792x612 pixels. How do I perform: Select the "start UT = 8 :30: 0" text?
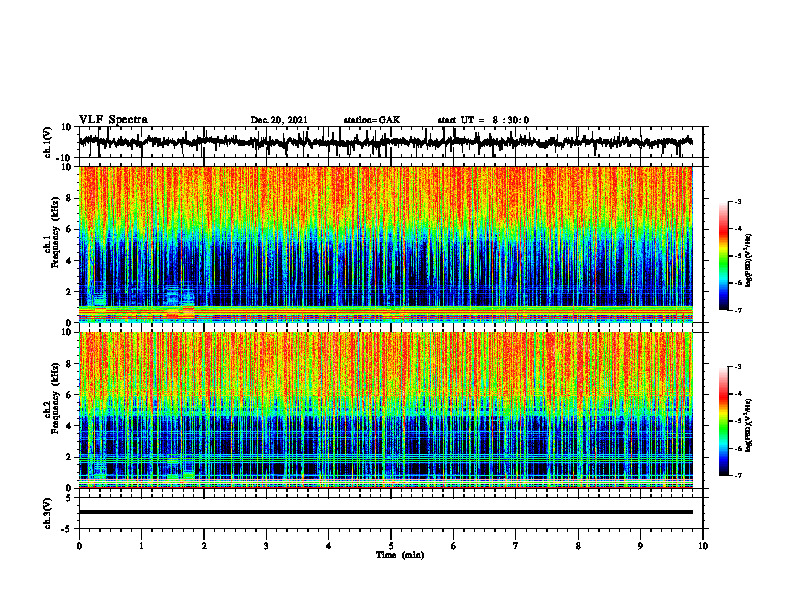click(483, 120)
